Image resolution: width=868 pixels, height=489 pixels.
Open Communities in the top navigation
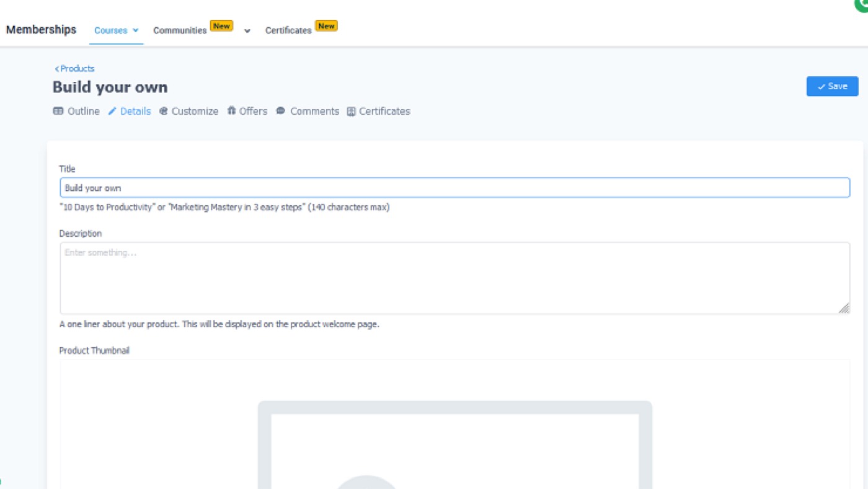(x=180, y=30)
